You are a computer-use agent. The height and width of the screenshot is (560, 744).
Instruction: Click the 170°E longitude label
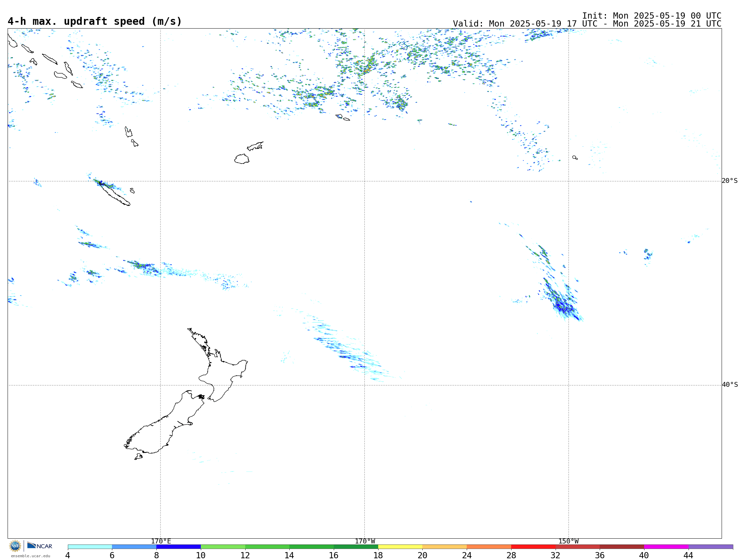coord(161,541)
